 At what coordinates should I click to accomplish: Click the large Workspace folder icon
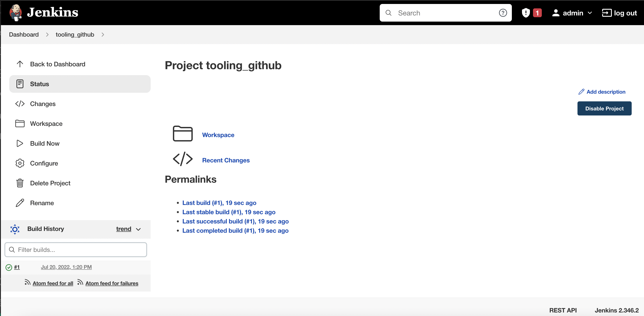(x=183, y=134)
